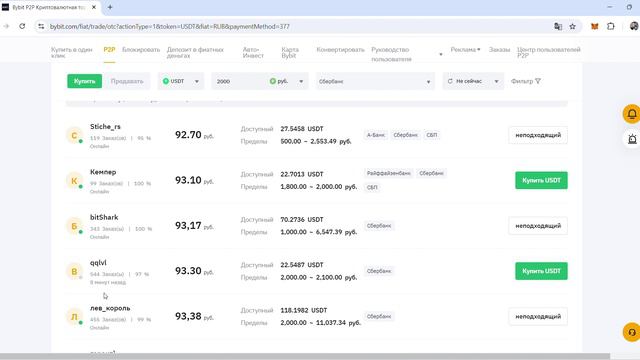Click Купить USDT for Кемпер
The height and width of the screenshot is (360, 640).
(541, 180)
